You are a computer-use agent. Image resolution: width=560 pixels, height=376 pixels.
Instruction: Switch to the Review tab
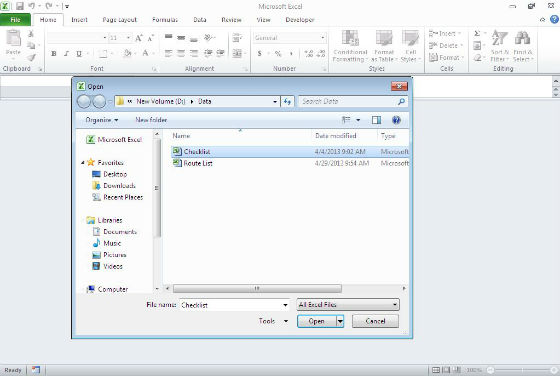[x=231, y=20]
